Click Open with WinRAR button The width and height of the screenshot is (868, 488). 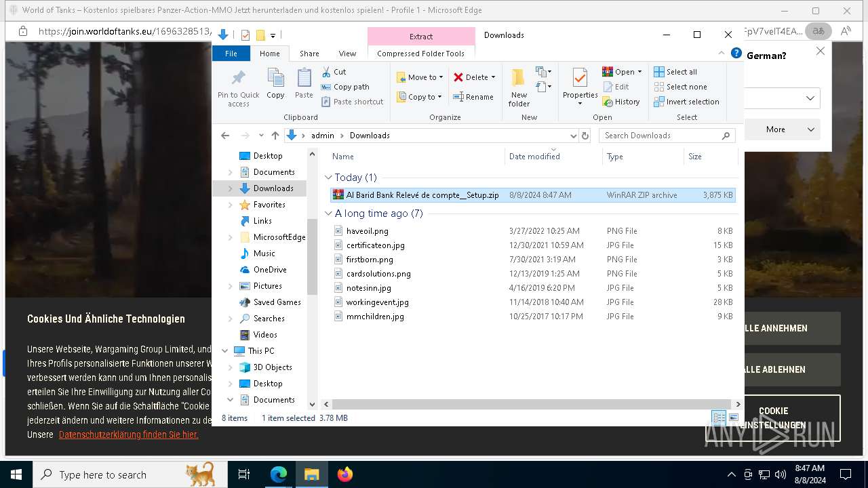point(622,72)
